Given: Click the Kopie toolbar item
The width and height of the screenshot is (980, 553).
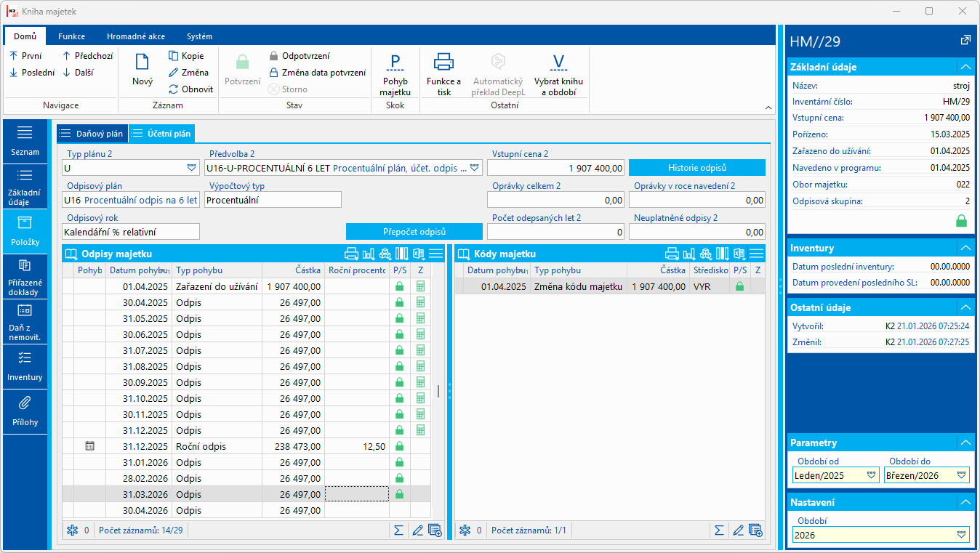Looking at the screenshot, I should pyautogui.click(x=186, y=55).
